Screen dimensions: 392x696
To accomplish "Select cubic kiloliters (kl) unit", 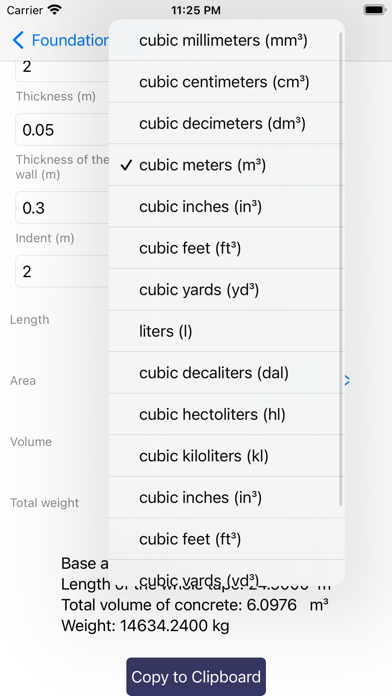I will pos(226,456).
